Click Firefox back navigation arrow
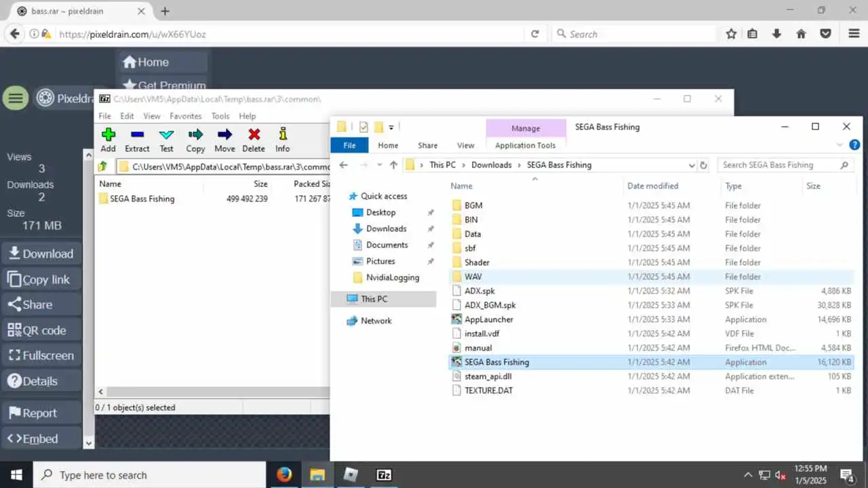Screen dimensions: 868x488 pos(14,34)
